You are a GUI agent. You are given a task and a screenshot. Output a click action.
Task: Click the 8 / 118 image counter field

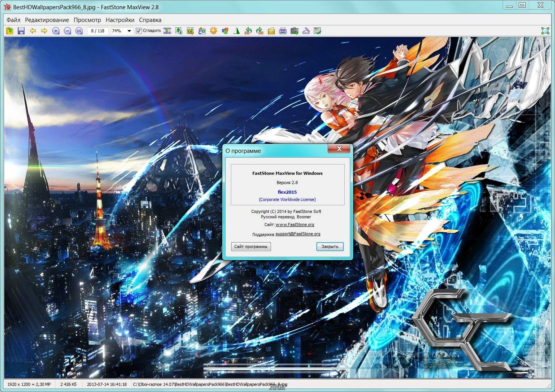[98, 31]
